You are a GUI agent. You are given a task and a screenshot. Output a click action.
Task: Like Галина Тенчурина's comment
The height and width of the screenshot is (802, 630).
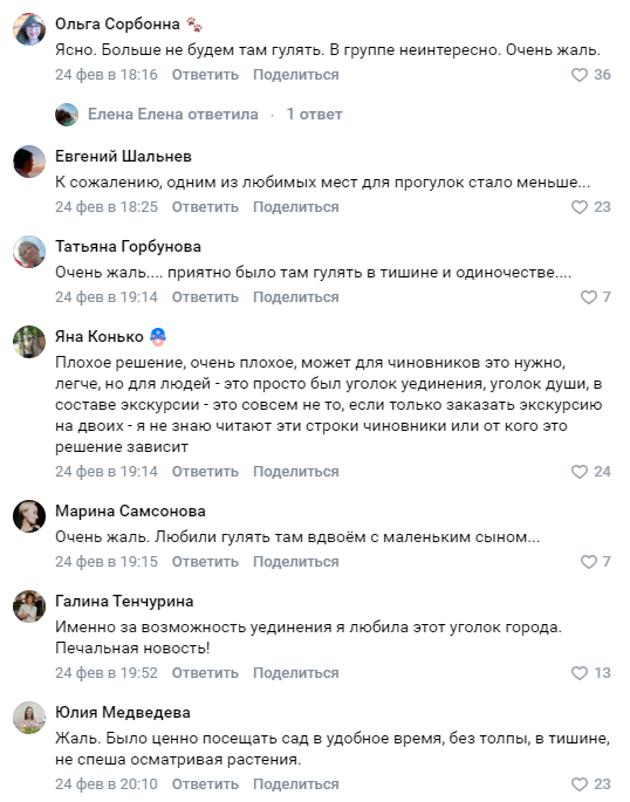pyautogui.click(x=579, y=673)
